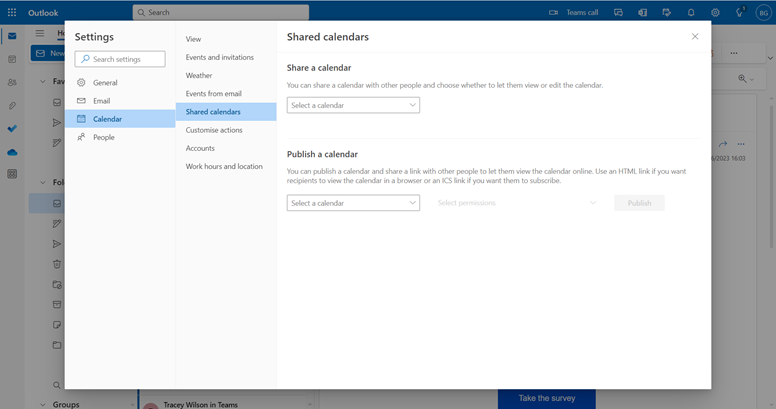
Task: Open the People icon in left rail
Action: (x=12, y=82)
